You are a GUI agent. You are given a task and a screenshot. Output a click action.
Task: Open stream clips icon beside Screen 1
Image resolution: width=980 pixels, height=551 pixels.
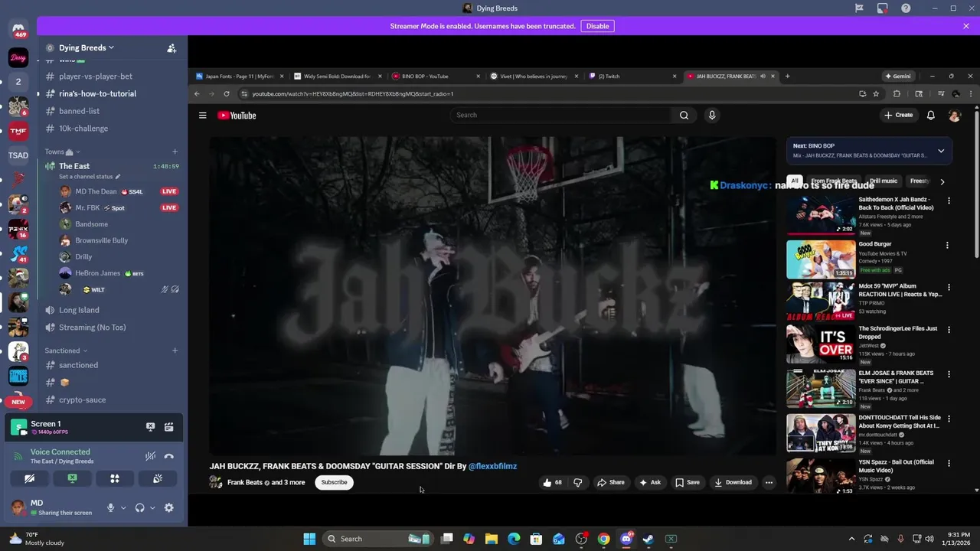tap(168, 427)
